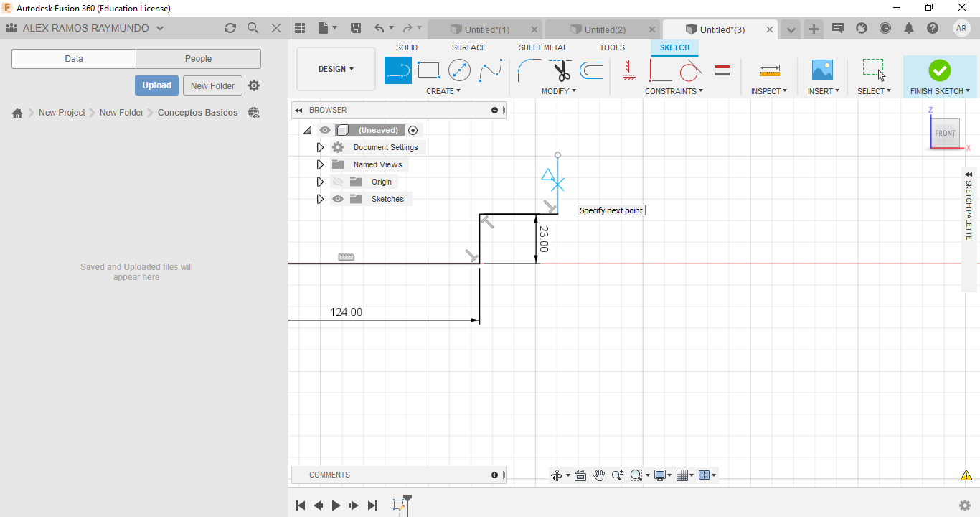Jump to the timeline end

372,506
